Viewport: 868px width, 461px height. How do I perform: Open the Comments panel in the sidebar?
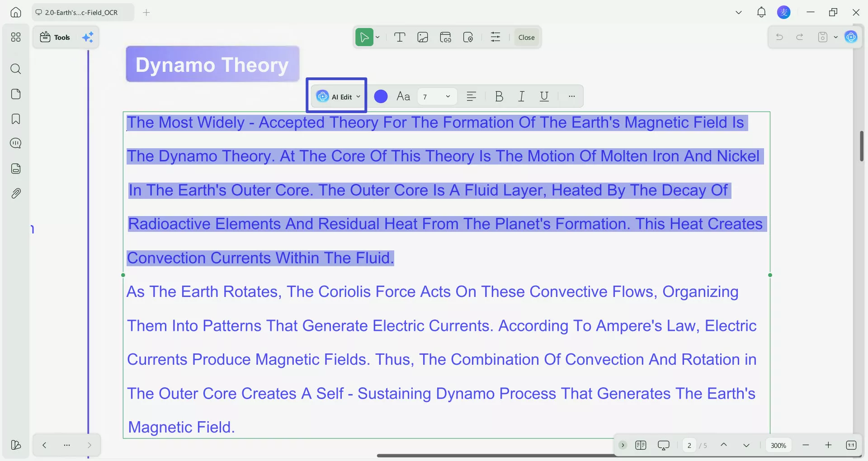tap(16, 143)
